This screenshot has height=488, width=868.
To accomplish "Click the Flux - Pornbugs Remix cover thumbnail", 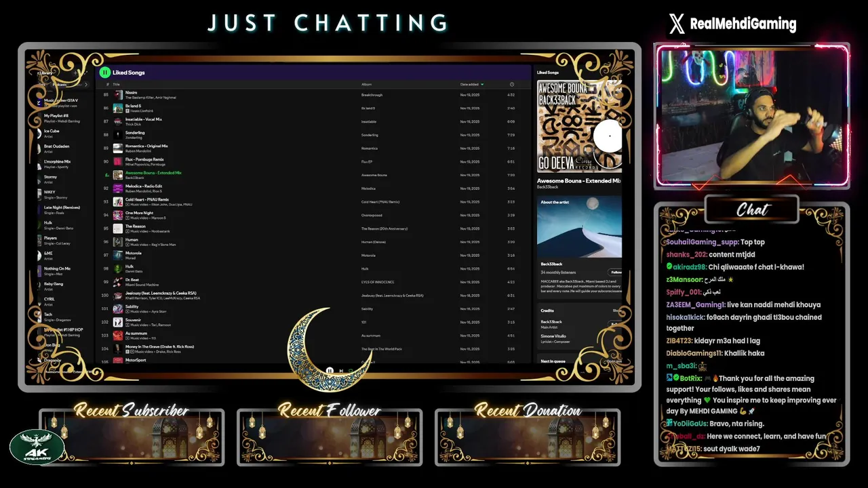I will 118,161.
